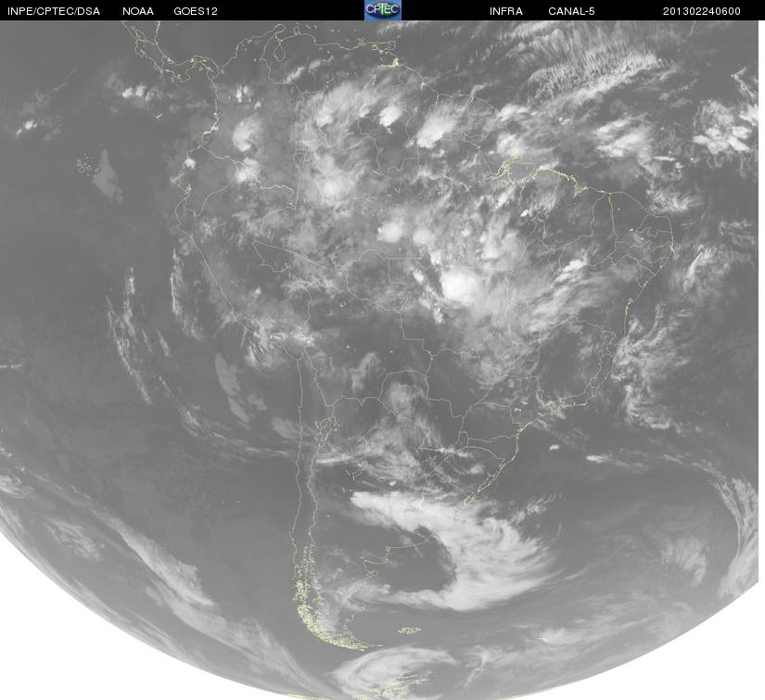765x700 pixels.
Task: Select the INPE/CPTEC/DSA header text
Action: (x=54, y=11)
